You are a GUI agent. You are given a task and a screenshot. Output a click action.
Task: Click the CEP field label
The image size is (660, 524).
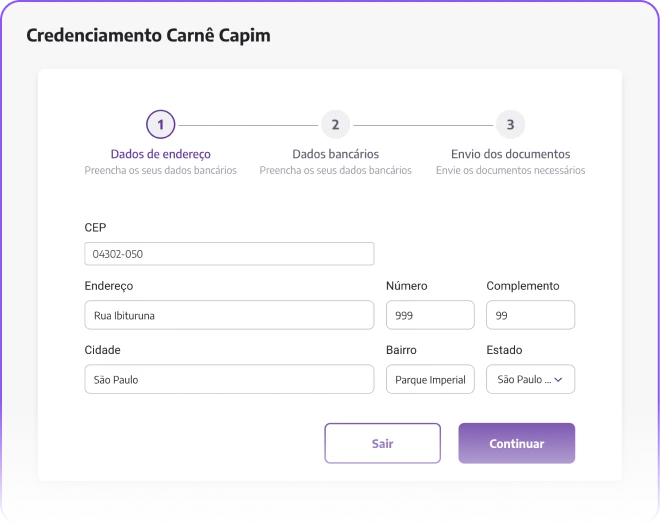pos(95,228)
